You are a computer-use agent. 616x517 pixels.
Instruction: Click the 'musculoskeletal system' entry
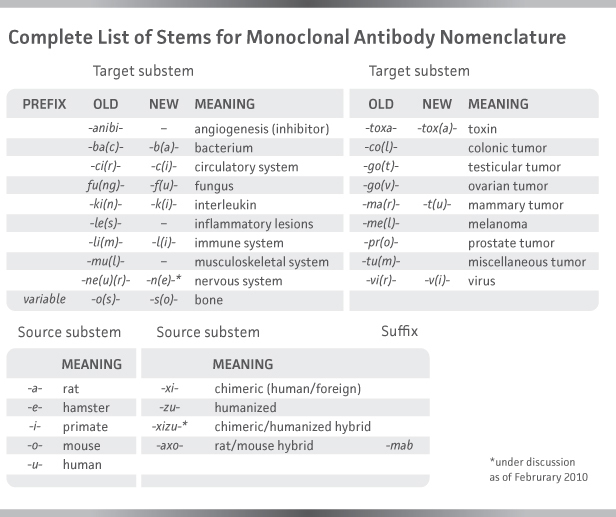click(x=261, y=262)
